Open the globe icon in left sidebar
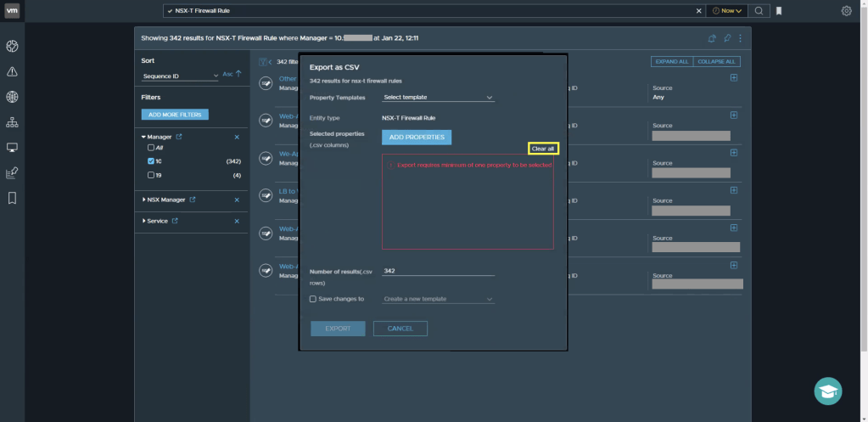Image resolution: width=868 pixels, height=422 pixels. point(12,97)
